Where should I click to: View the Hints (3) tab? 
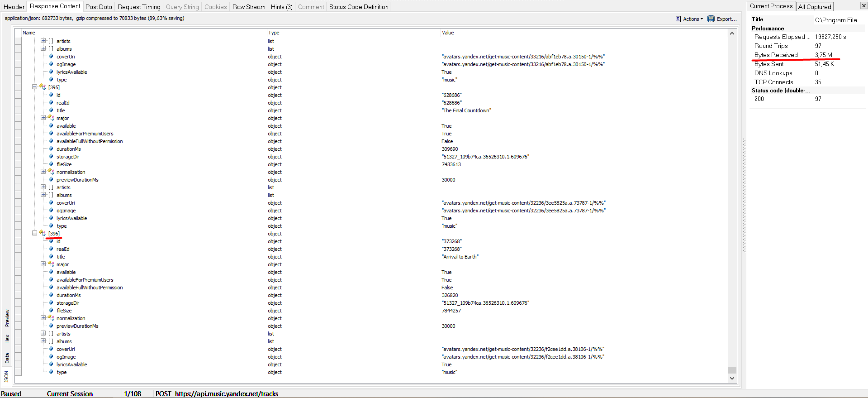(282, 7)
